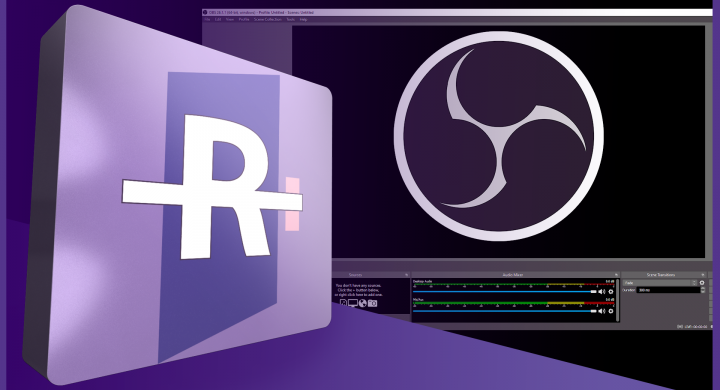Viewport: 720px width, 390px height.
Task: Click the Sources panel title
Action: coord(355,275)
